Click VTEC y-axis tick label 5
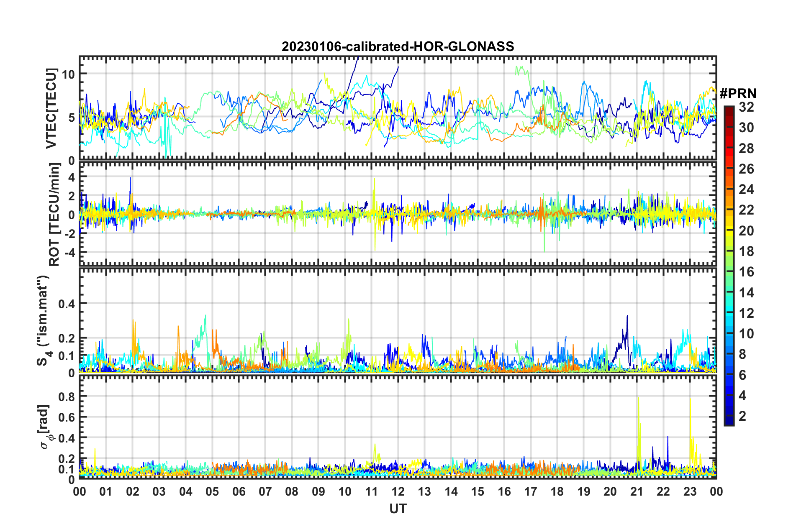Image resolution: width=796 pixels, height=532 pixels. click(x=72, y=118)
